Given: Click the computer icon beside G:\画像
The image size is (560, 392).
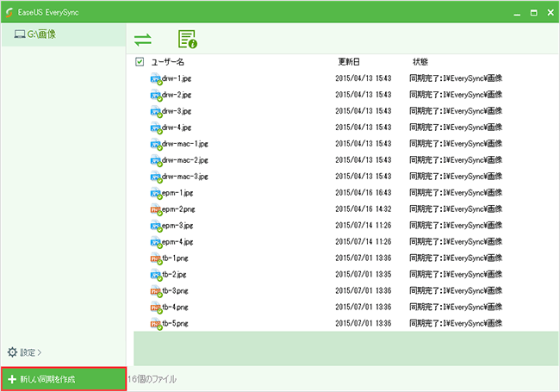Looking at the screenshot, I should (20, 34).
